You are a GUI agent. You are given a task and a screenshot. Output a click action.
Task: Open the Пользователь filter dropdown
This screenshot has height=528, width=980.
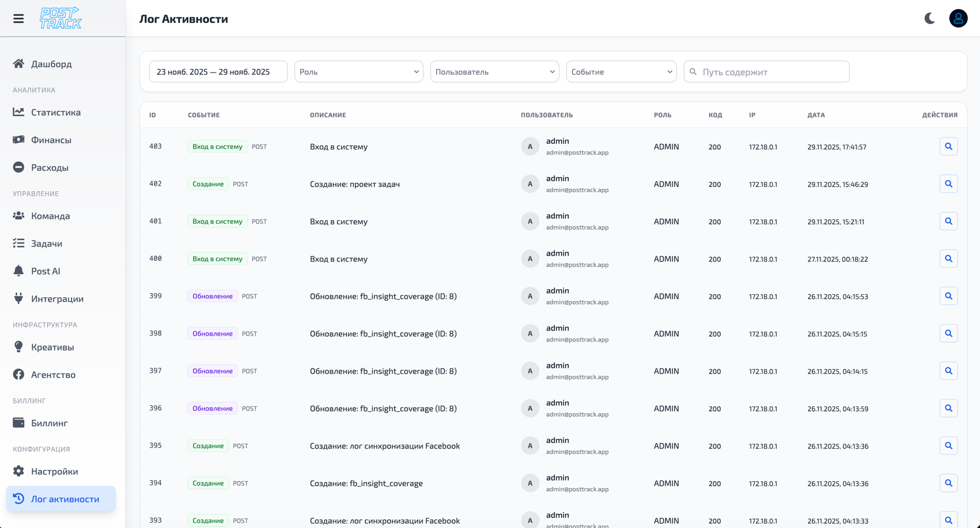pos(494,72)
